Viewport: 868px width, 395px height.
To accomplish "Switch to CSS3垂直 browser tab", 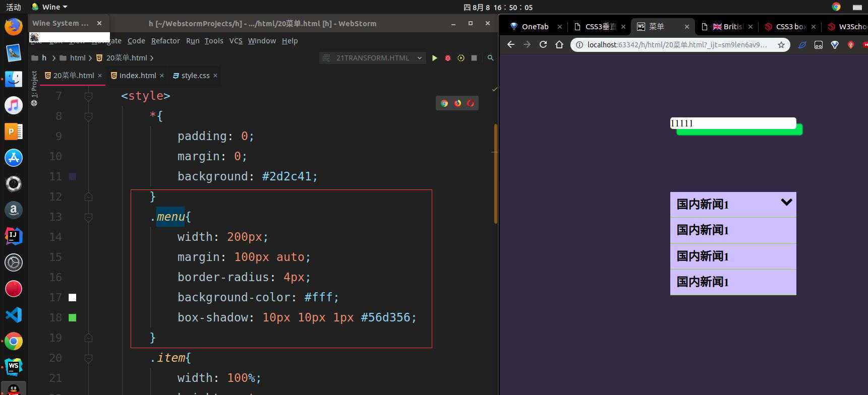I will pyautogui.click(x=599, y=27).
